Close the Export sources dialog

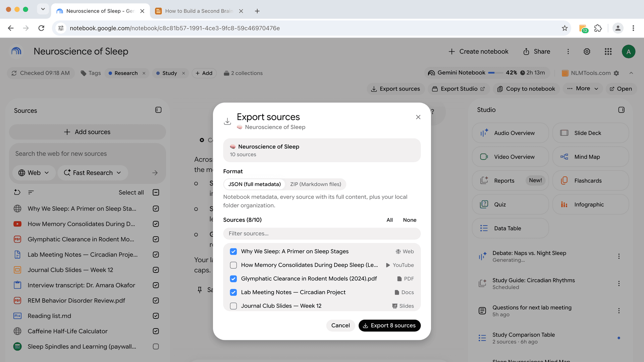click(x=418, y=117)
